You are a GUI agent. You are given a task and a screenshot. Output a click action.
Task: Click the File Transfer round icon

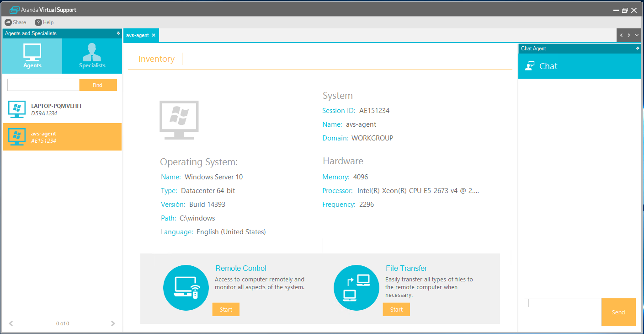pos(357,288)
